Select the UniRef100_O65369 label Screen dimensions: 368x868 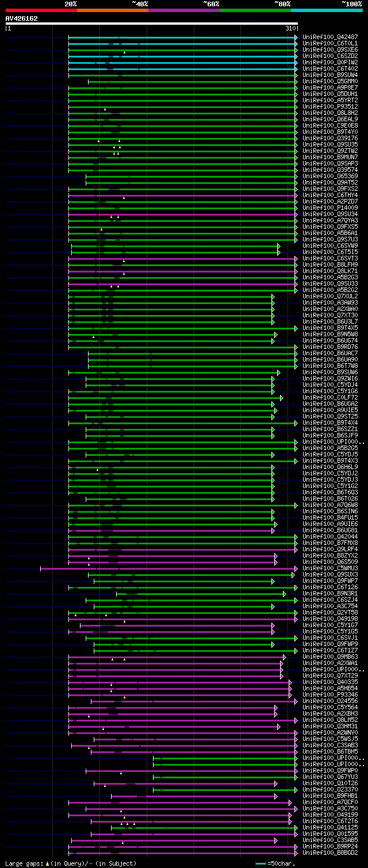point(330,176)
